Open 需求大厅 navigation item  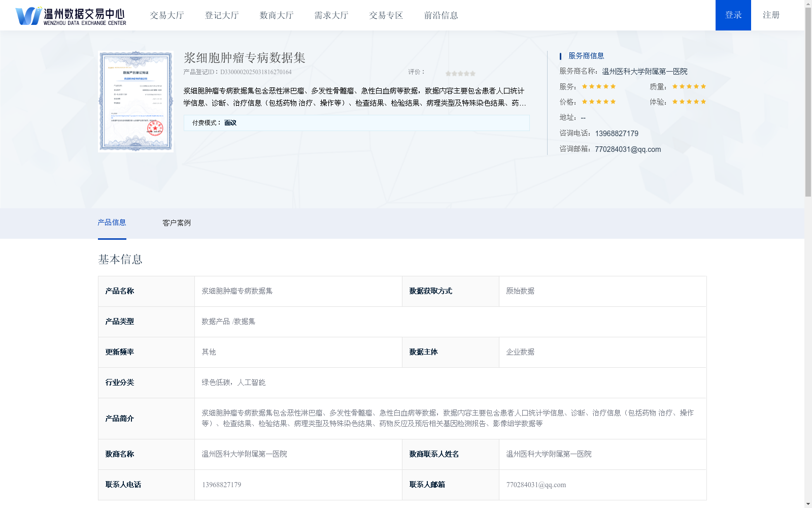tap(331, 15)
